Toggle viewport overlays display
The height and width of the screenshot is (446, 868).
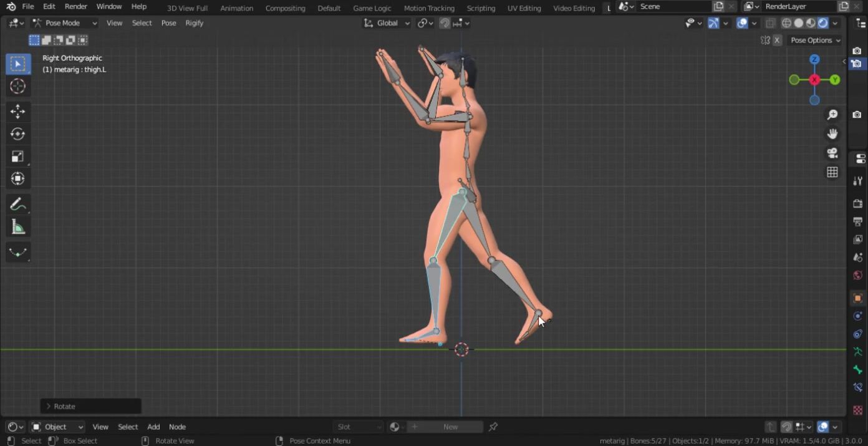click(741, 23)
